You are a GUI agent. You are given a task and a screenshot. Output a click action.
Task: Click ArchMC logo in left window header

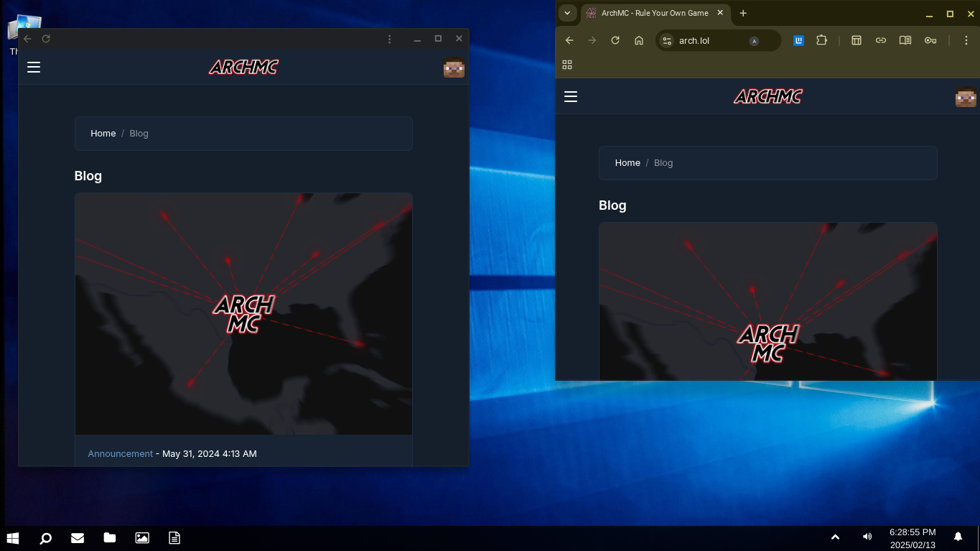(243, 67)
